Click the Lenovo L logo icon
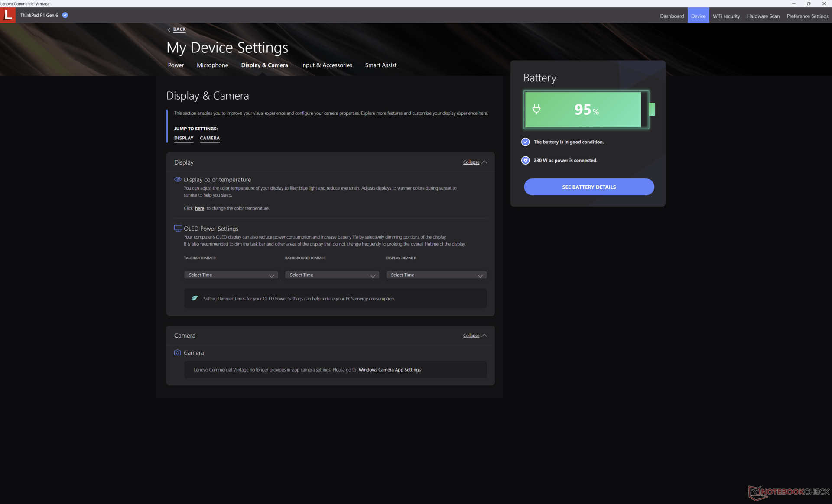Image resolution: width=832 pixels, height=504 pixels. click(x=8, y=15)
